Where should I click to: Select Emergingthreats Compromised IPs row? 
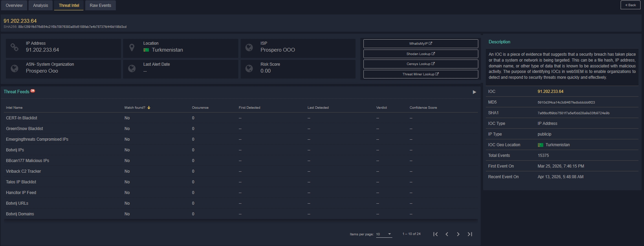(241, 139)
